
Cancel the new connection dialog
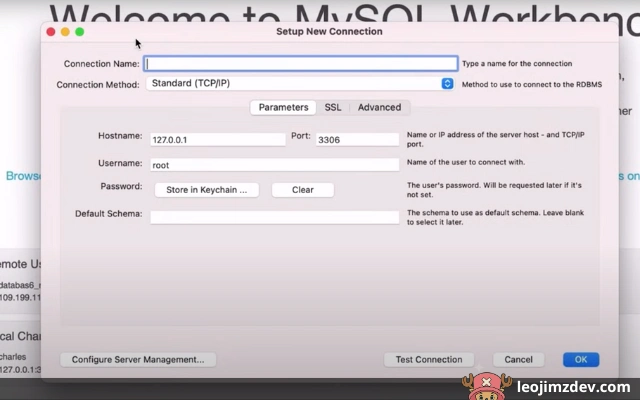pyautogui.click(x=518, y=360)
